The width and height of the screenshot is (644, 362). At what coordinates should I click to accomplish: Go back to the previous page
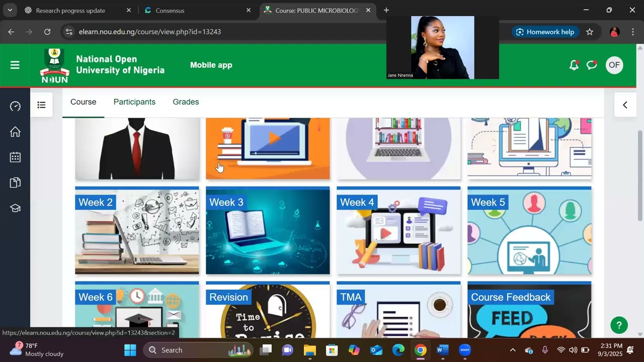coord(11,32)
